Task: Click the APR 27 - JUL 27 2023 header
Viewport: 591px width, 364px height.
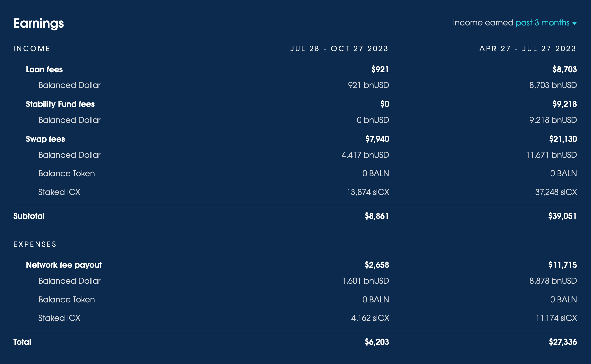Action: pyautogui.click(x=528, y=48)
